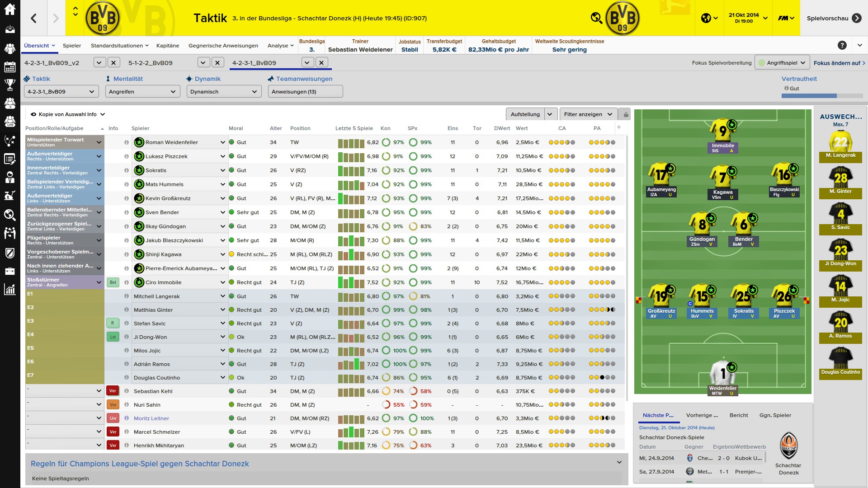Close the 5-1-2-2_BvB09 tactic slot
The height and width of the screenshot is (488, 868).
[x=218, y=63]
